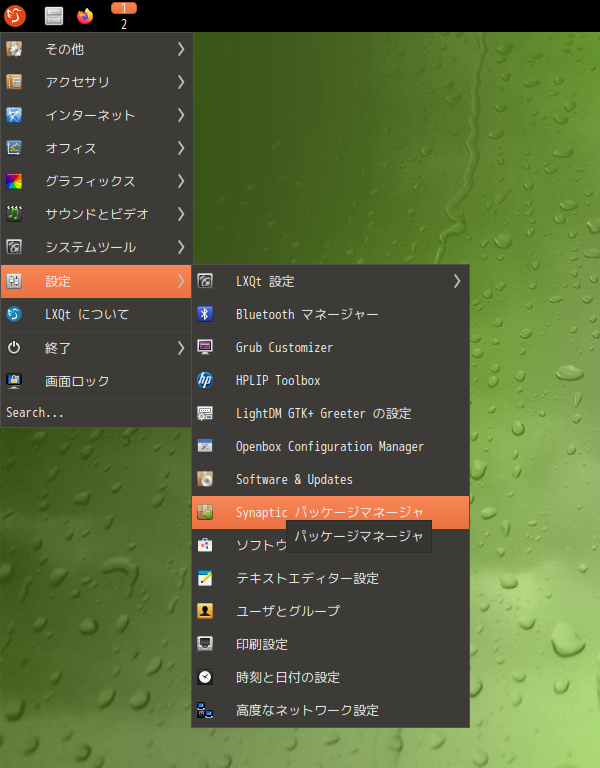
Task: Expand the グラフィックス submenu arrow
Action: pos(181,181)
